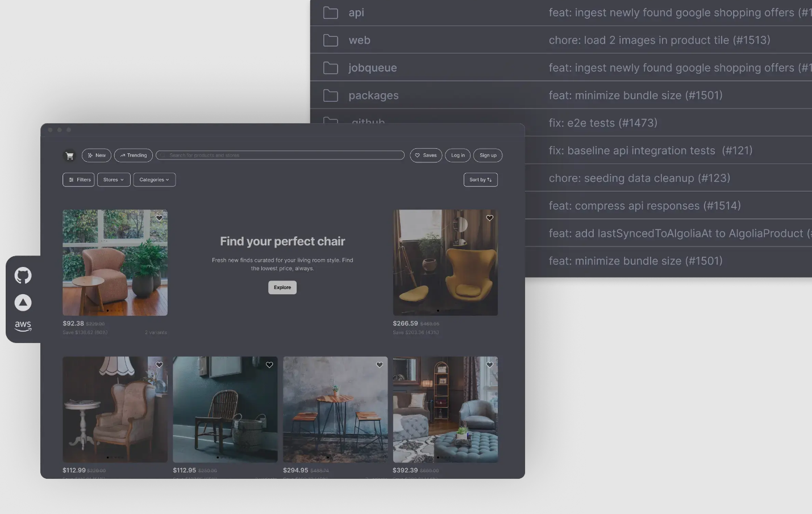Click commit "feat: add lastSyncedToAlgoliaAt to AlgoliaProduct"
Viewport: 812px width, 514px height.
click(x=680, y=233)
